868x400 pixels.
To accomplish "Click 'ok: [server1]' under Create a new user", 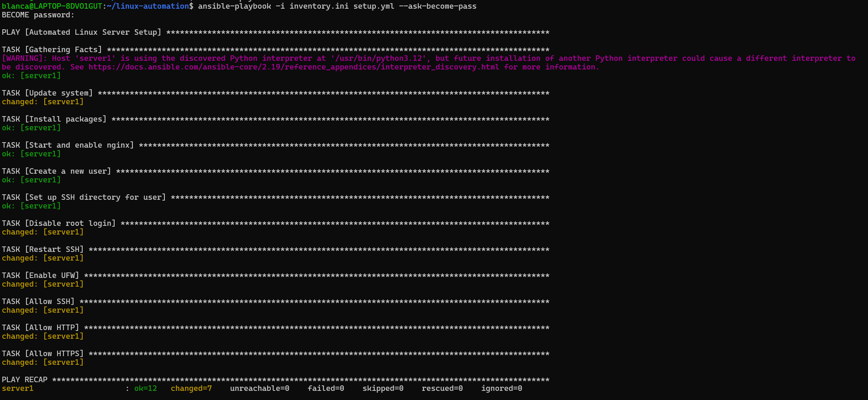I will (31, 180).
